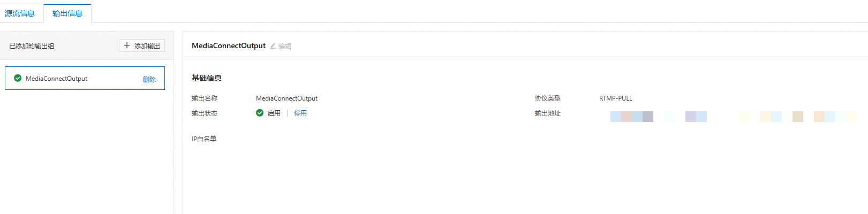This screenshot has height=214, width=868.
Task: Click the pencil edit icon beside title
Action: (x=273, y=46)
